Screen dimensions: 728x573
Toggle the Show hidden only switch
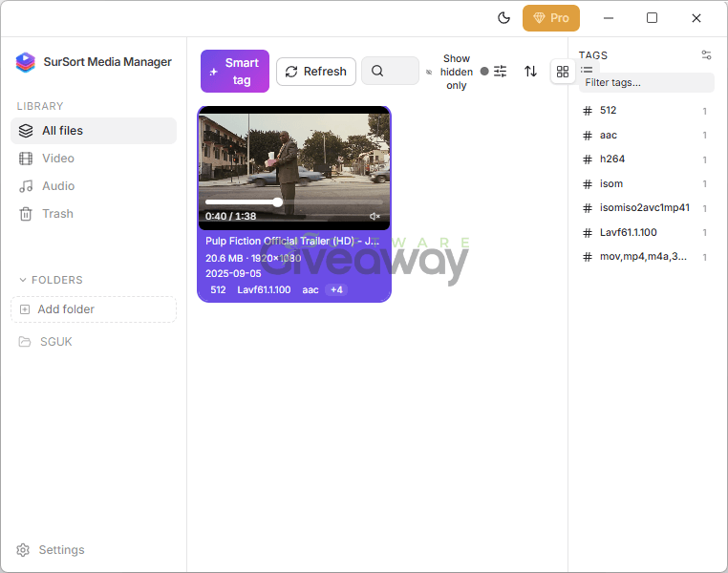coord(484,72)
